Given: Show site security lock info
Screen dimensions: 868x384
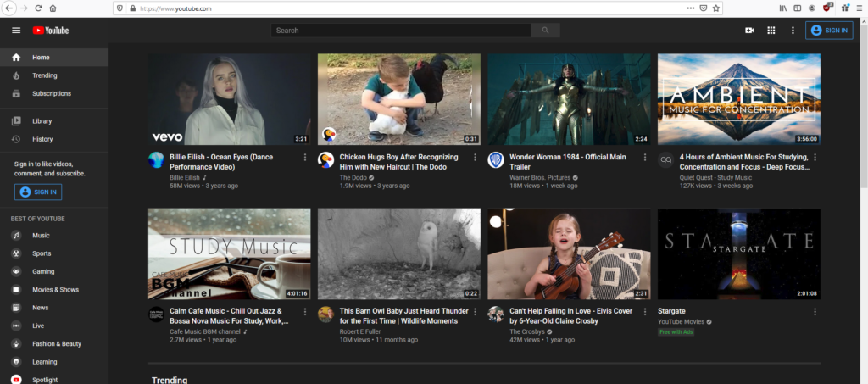Looking at the screenshot, I should click(x=132, y=8).
